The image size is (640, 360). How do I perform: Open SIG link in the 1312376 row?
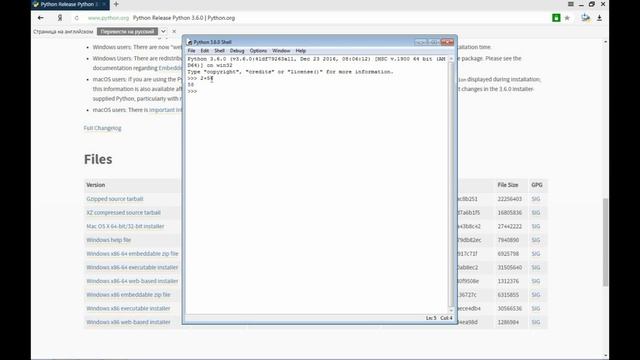pyautogui.click(x=536, y=281)
